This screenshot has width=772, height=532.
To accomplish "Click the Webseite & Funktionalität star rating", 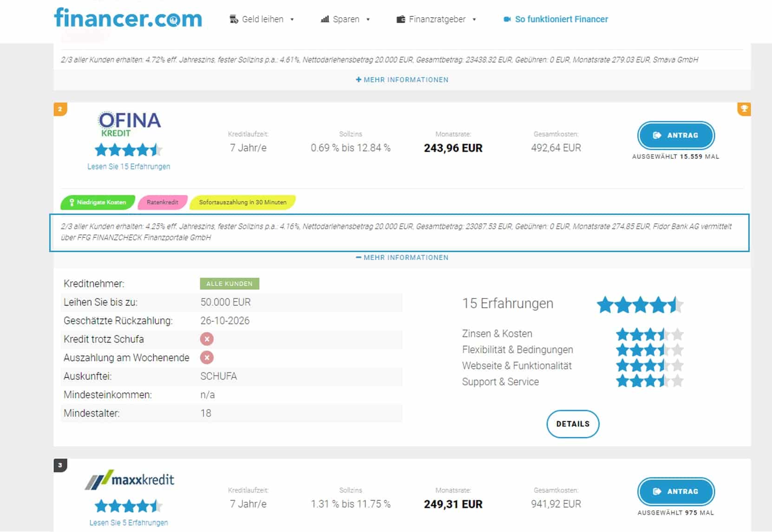I will [649, 365].
